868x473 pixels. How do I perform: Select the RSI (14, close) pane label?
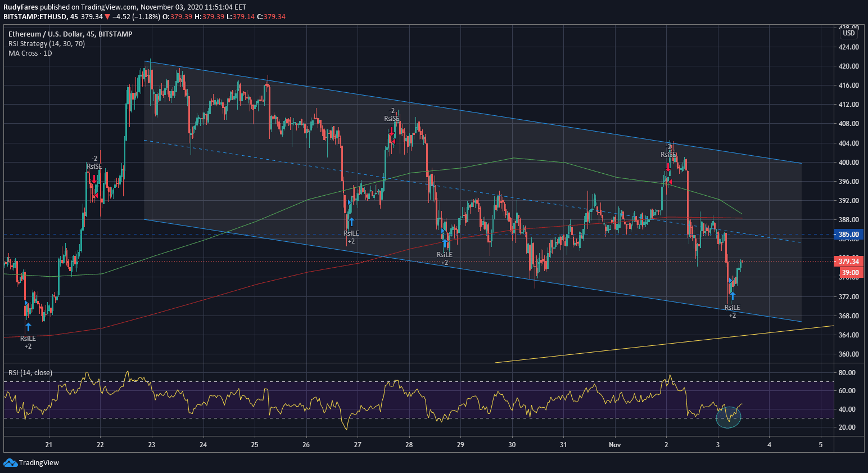(x=30, y=373)
